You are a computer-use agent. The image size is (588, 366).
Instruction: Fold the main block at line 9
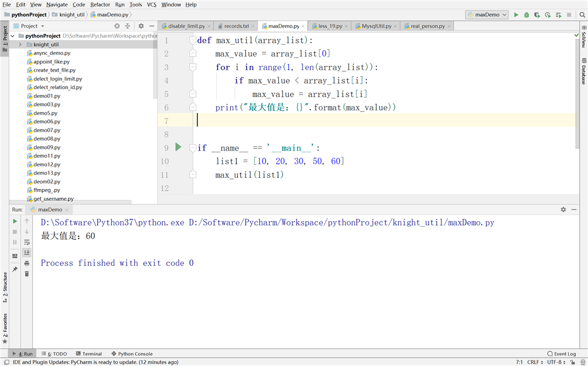193,147
